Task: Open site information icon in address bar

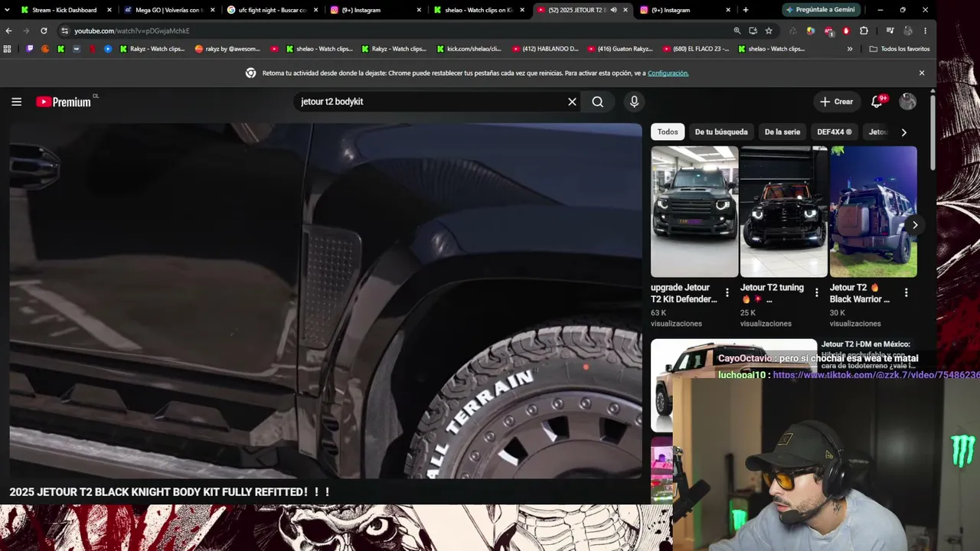Action: point(65,31)
